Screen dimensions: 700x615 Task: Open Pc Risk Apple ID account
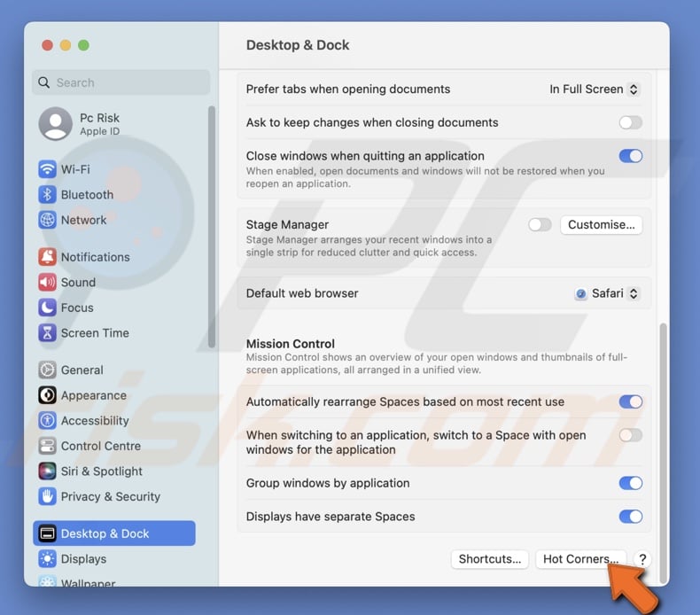(113, 124)
